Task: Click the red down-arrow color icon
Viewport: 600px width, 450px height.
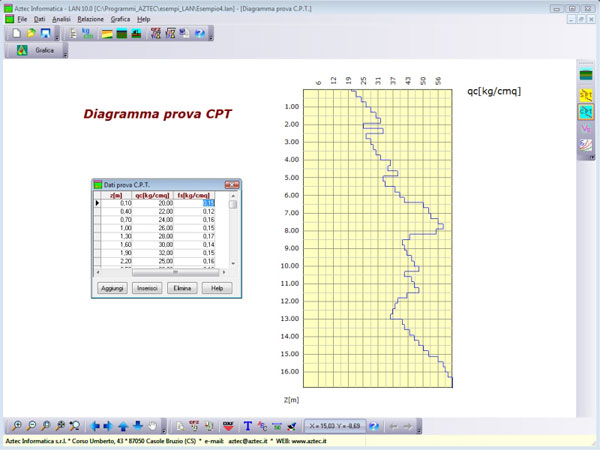Action: (228, 426)
